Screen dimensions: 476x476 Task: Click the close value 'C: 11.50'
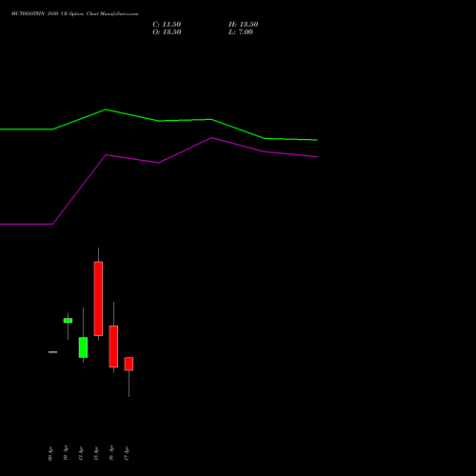click(167, 25)
